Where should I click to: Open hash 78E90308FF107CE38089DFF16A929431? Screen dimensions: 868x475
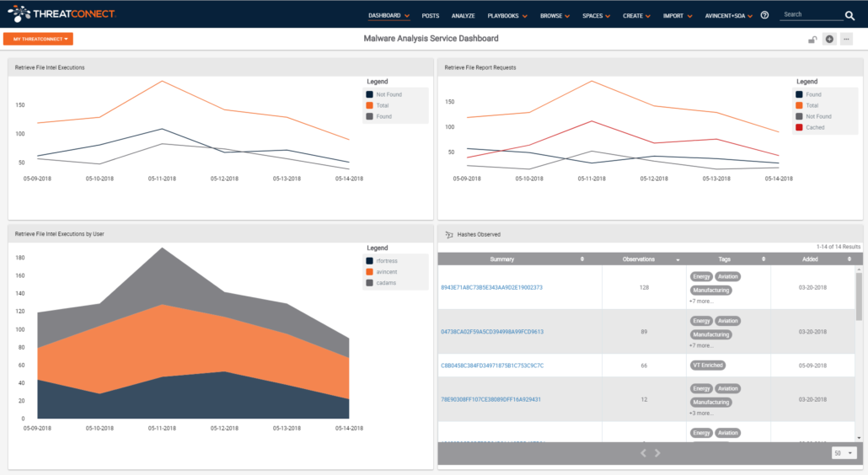click(x=490, y=399)
